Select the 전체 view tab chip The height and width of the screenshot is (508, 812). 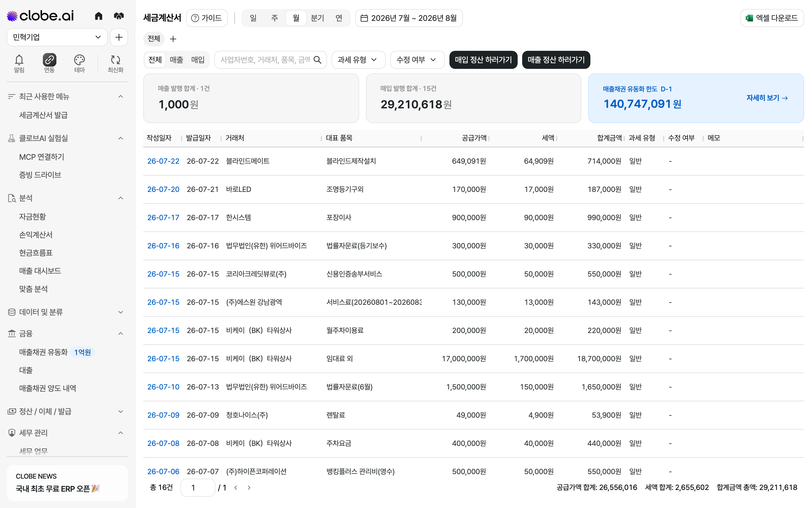tap(154, 39)
